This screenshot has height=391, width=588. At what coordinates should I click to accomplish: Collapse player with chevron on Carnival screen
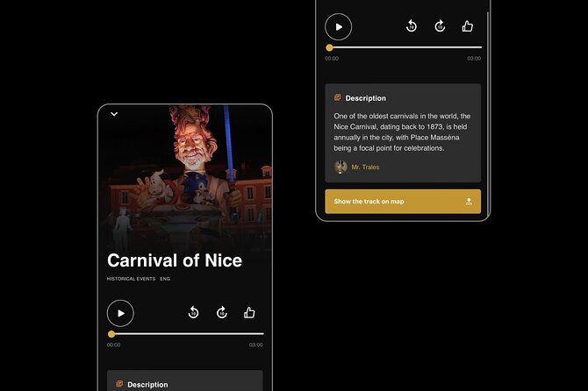coord(114,114)
